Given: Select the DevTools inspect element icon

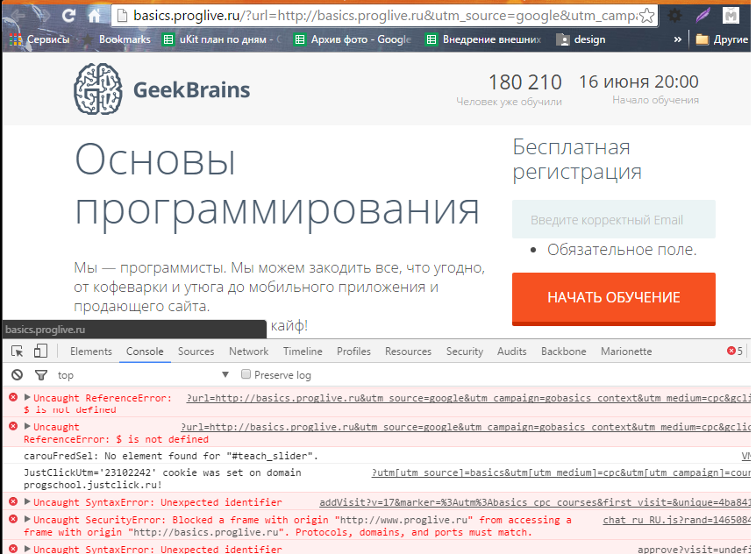Looking at the screenshot, I should (18, 352).
